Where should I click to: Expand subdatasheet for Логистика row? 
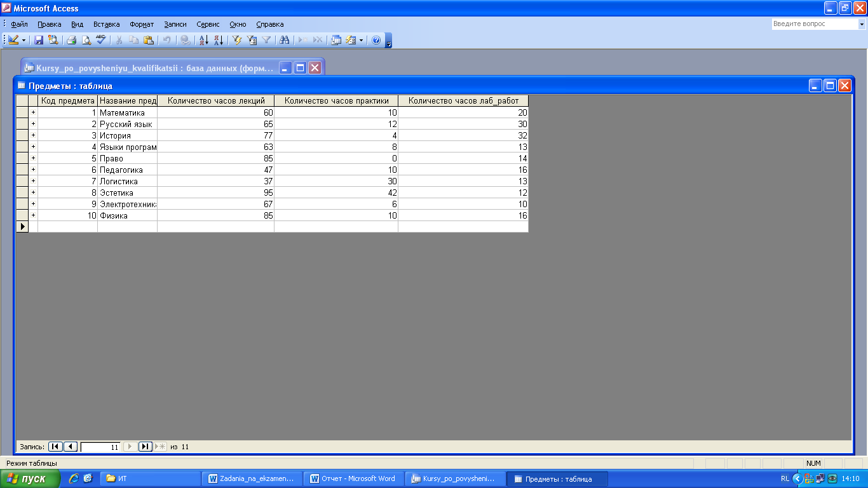(33, 181)
